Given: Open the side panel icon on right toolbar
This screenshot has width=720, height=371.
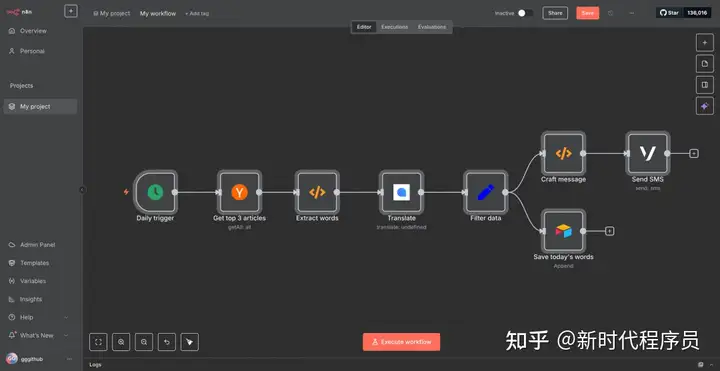Looking at the screenshot, I should pyautogui.click(x=705, y=84).
